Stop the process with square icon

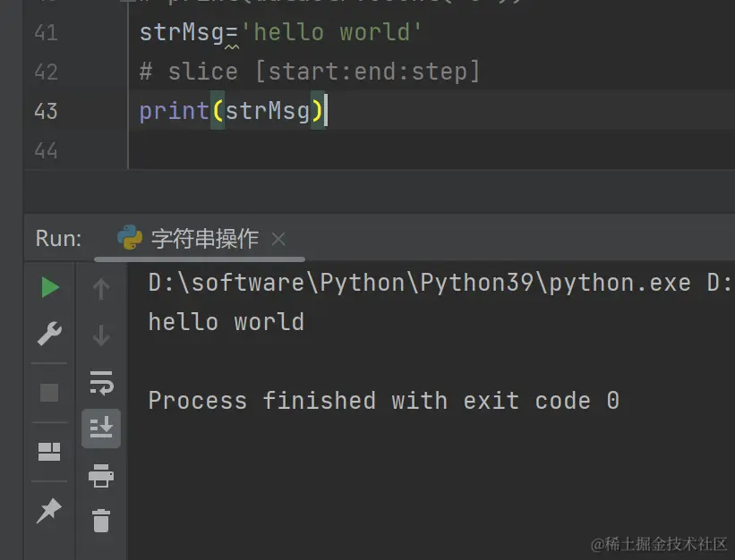click(x=49, y=393)
